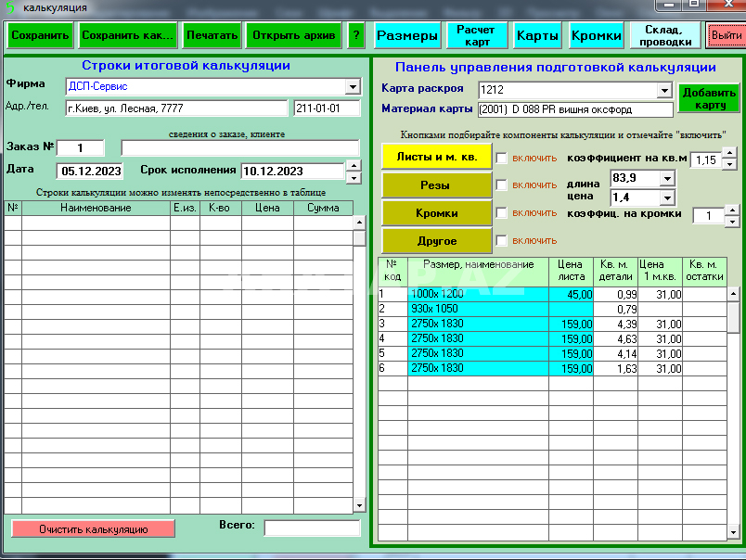Screen dimensions: 746x560
Task: Click the red Выйти exit button
Action: (x=725, y=36)
